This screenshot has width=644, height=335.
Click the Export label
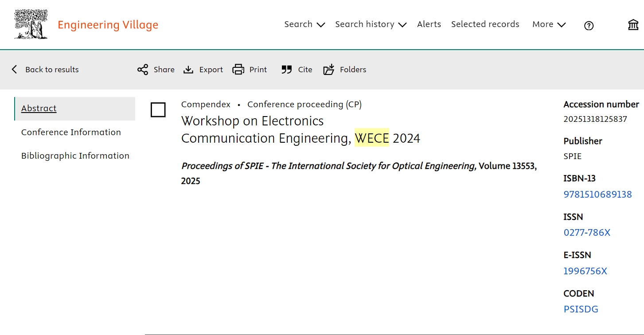coord(211,70)
